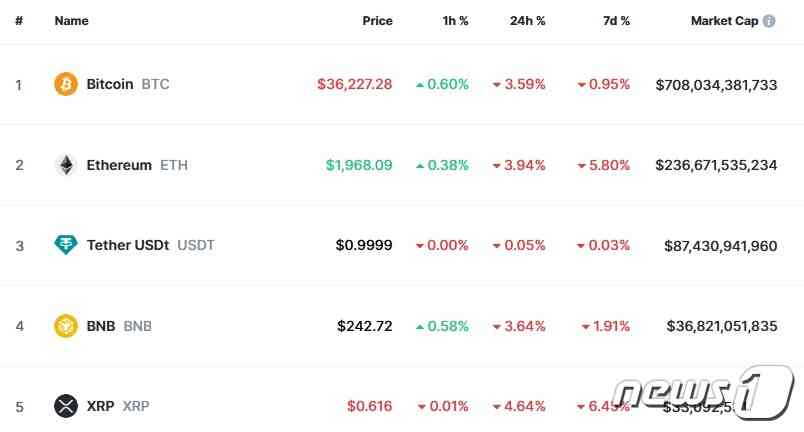Click Bitcoin's green 1h up arrow

pyautogui.click(x=420, y=85)
